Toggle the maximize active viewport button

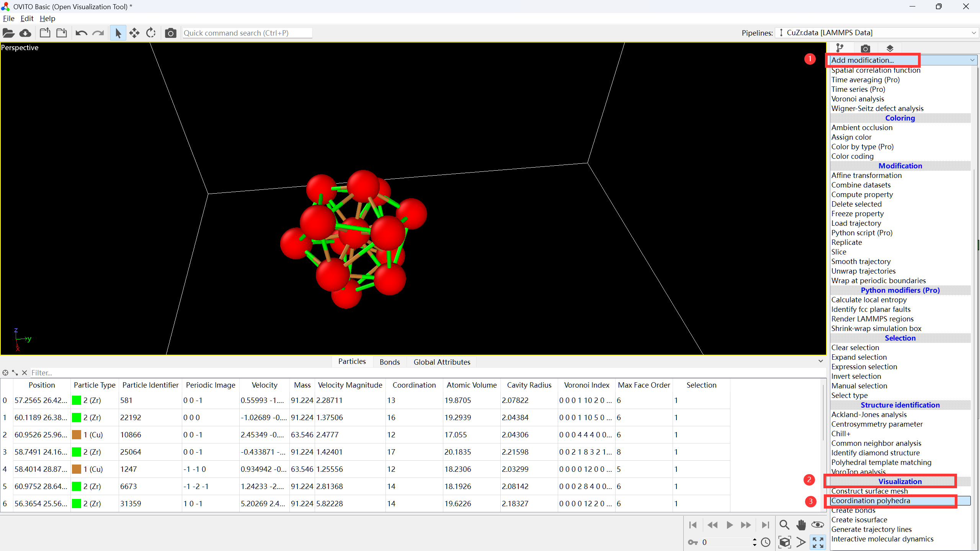818,542
